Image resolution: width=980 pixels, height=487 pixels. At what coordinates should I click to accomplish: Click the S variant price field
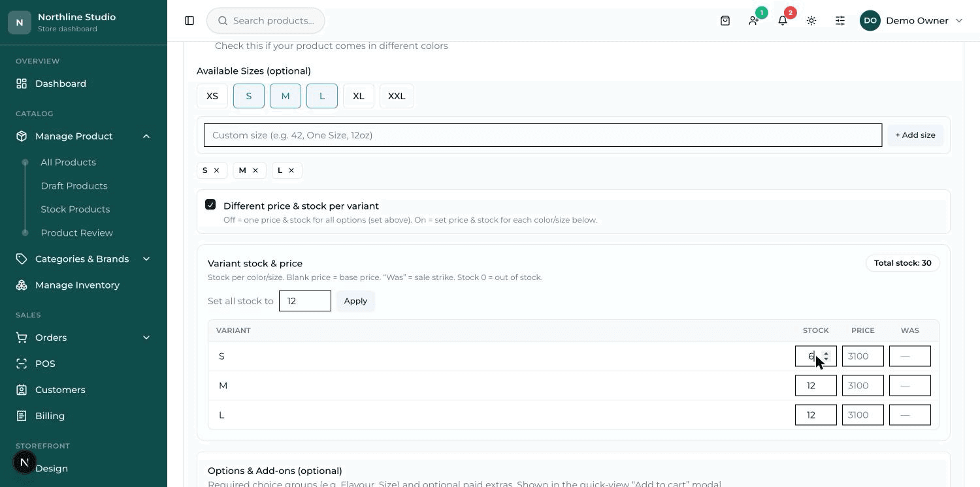coord(863,356)
